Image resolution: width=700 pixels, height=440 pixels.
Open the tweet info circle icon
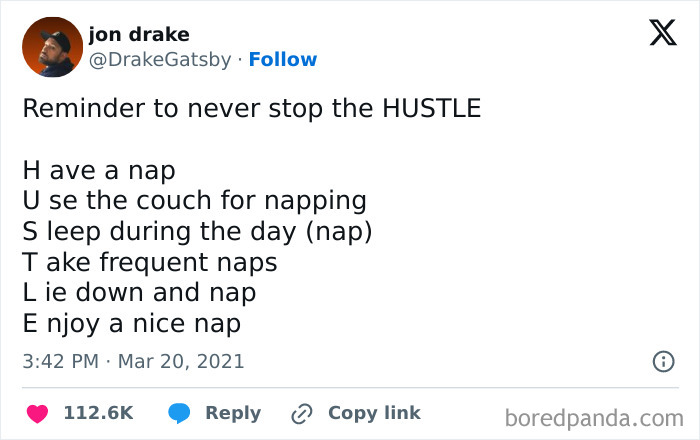663,361
